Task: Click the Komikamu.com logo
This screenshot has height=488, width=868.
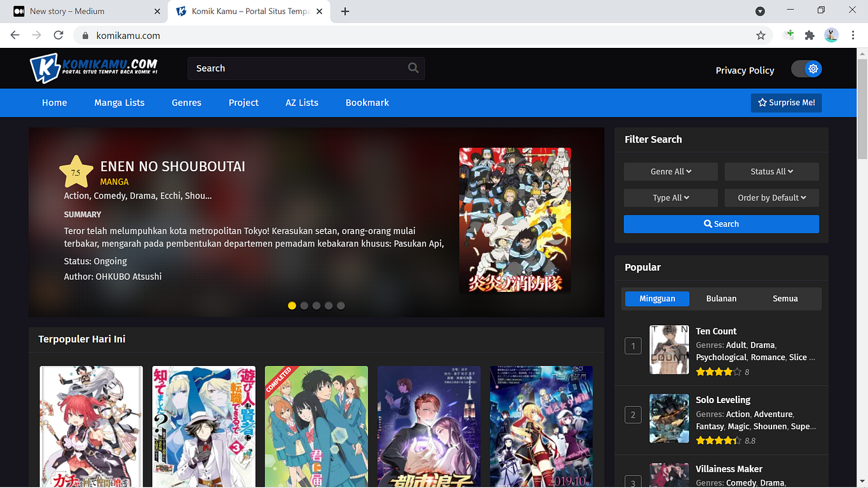Action: point(93,68)
